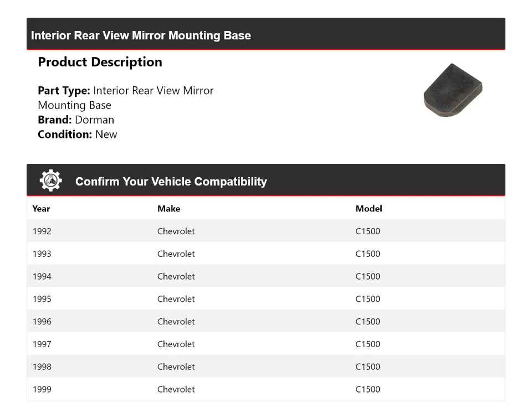The image size is (532, 418).
Task: Select the 1992 year cell
Action: pyautogui.click(x=42, y=231)
